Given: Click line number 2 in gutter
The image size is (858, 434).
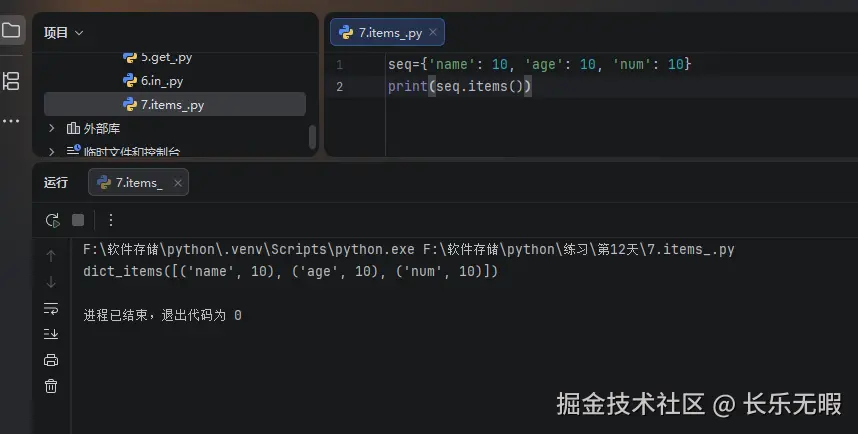Looking at the screenshot, I should coord(339,86).
